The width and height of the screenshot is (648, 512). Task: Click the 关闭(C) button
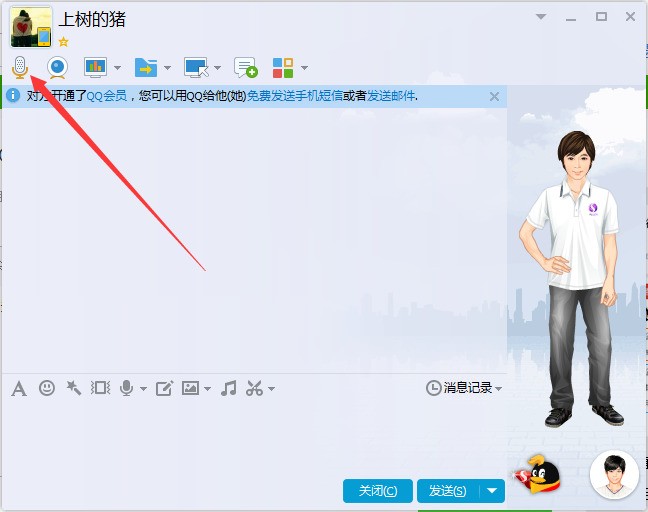tap(378, 491)
